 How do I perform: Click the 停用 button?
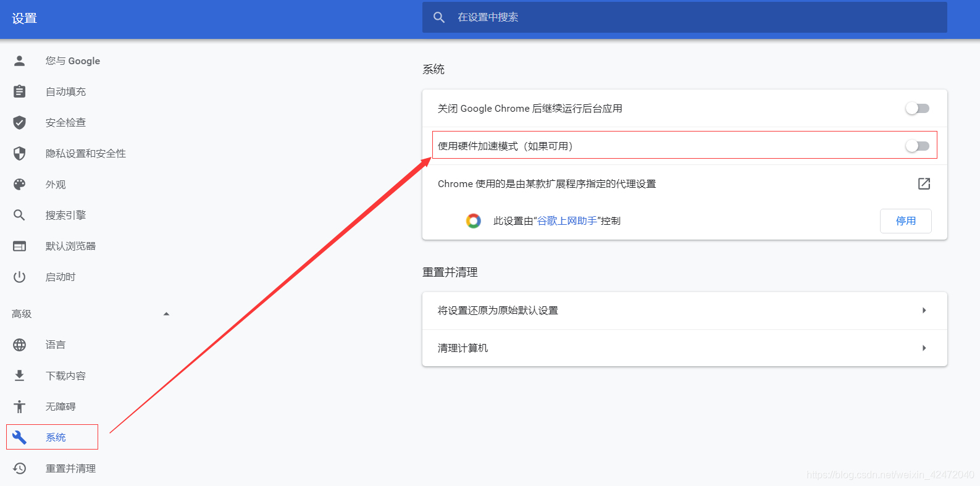tap(905, 220)
